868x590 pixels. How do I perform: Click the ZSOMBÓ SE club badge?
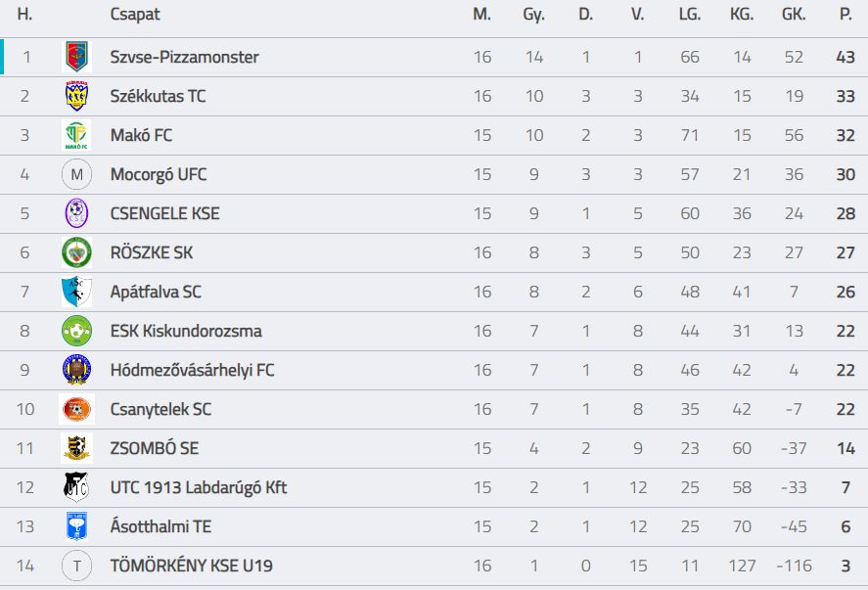pos(76,448)
